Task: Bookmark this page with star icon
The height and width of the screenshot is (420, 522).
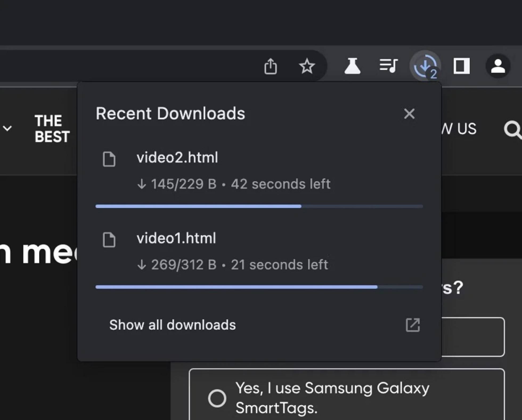Action: coord(307,66)
